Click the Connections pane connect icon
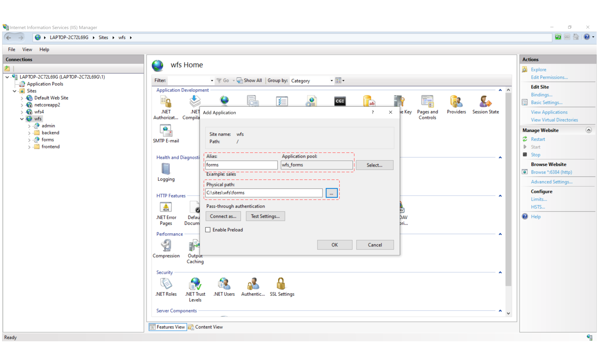The height and width of the screenshot is (364, 599). [7, 68]
